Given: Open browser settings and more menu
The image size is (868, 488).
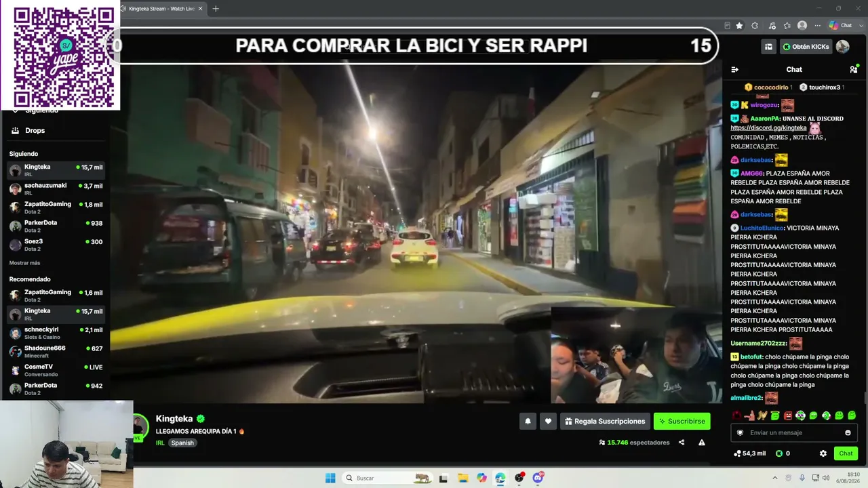Looking at the screenshot, I should (817, 26).
